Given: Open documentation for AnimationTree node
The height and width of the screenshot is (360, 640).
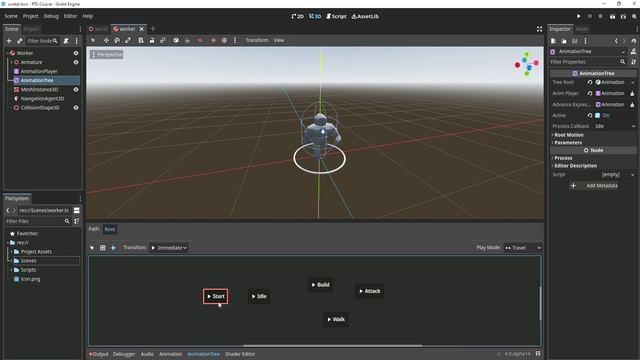Looking at the screenshot, I should (633, 51).
